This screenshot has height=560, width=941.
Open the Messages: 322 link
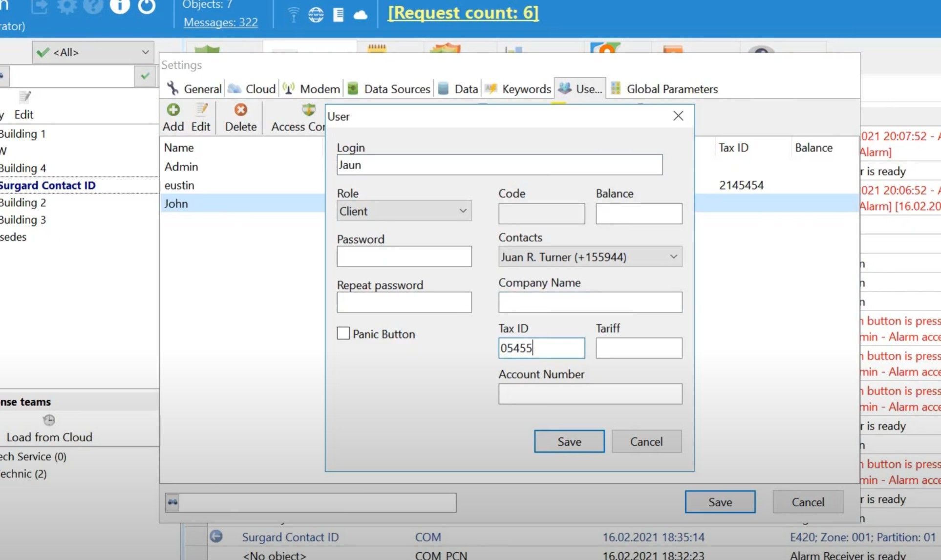[220, 22]
